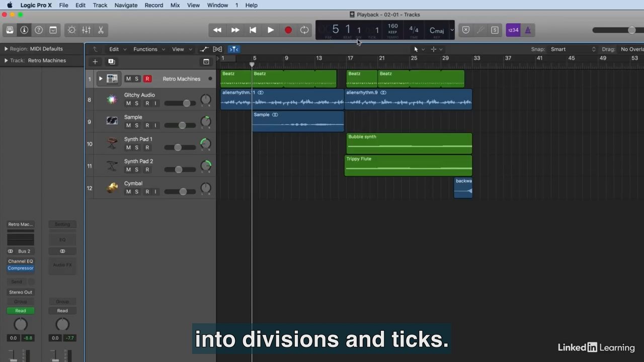Image resolution: width=644 pixels, height=362 pixels.
Task: Click the Channel EQ plug-in slot
Action: 21,261
